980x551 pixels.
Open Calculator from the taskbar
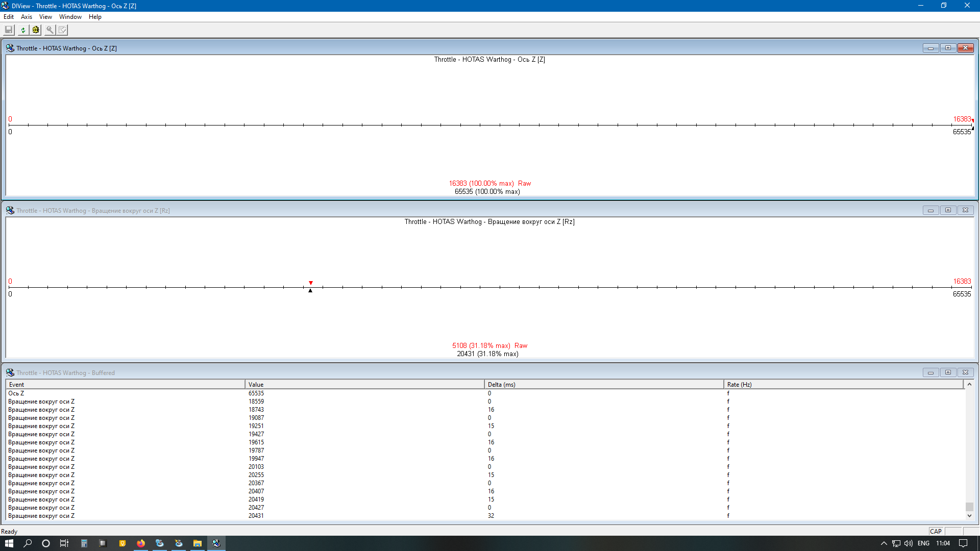pyautogui.click(x=84, y=543)
